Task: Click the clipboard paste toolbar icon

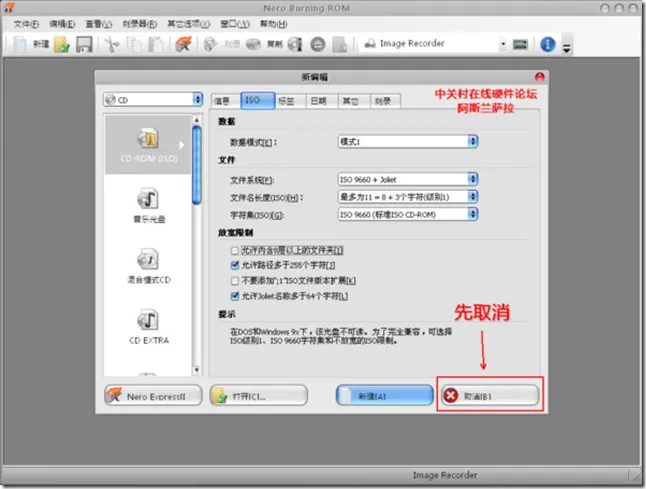Action: pos(156,44)
